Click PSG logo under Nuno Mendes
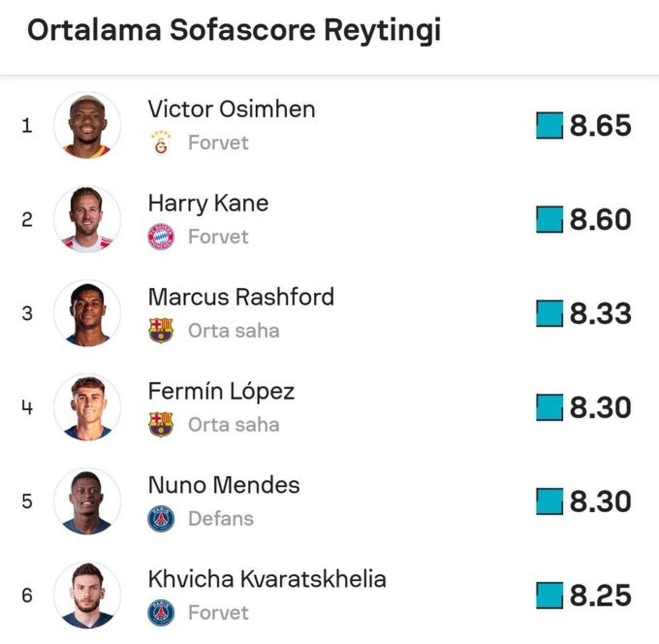659x644 pixels. pos(160,519)
